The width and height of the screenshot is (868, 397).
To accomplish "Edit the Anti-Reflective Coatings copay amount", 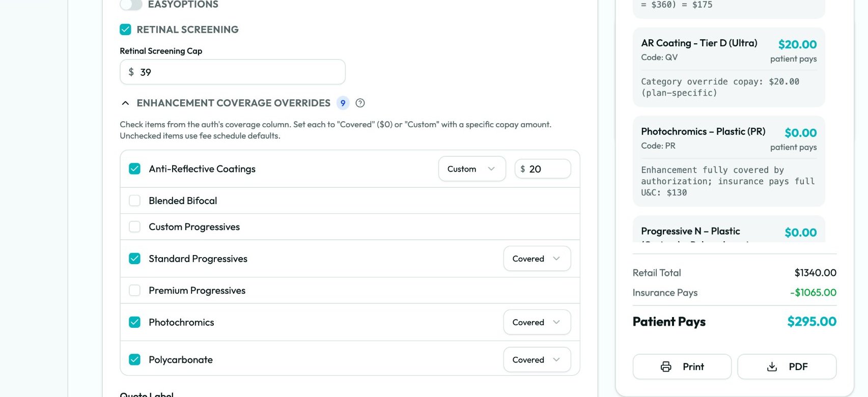I will [543, 168].
